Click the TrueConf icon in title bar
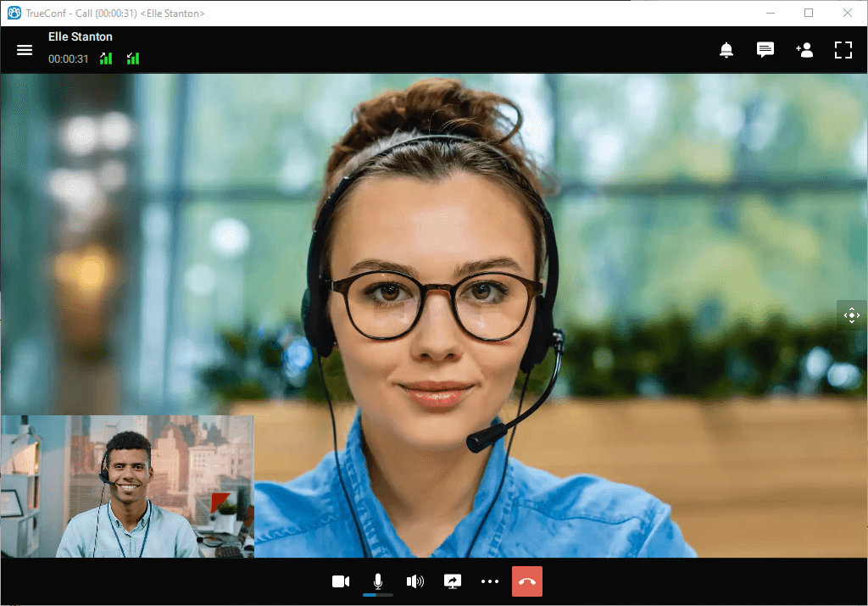The width and height of the screenshot is (868, 606). click(14, 13)
